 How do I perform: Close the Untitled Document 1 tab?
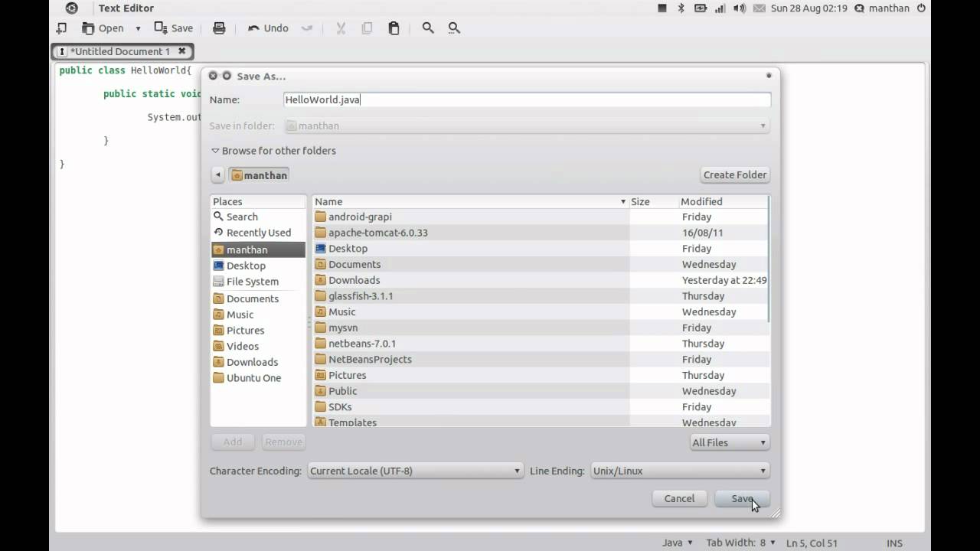[181, 51]
